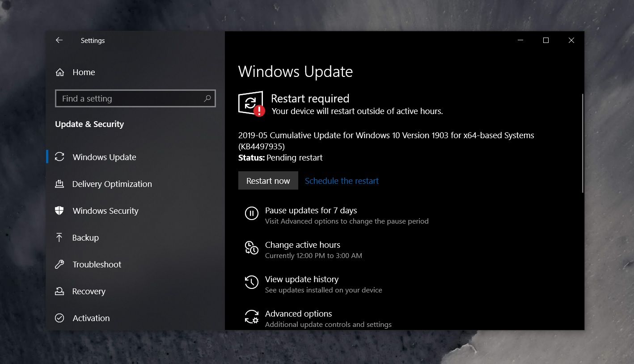The width and height of the screenshot is (634, 364).
Task: Click the pause updates circle icon
Action: 252,213
